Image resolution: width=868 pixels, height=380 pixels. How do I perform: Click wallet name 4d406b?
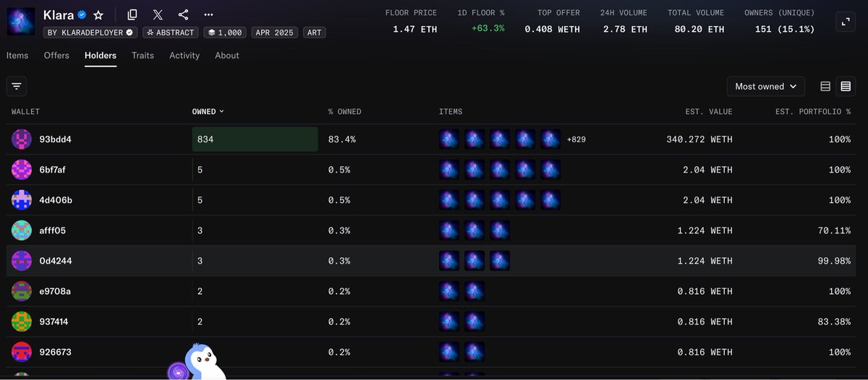point(56,200)
